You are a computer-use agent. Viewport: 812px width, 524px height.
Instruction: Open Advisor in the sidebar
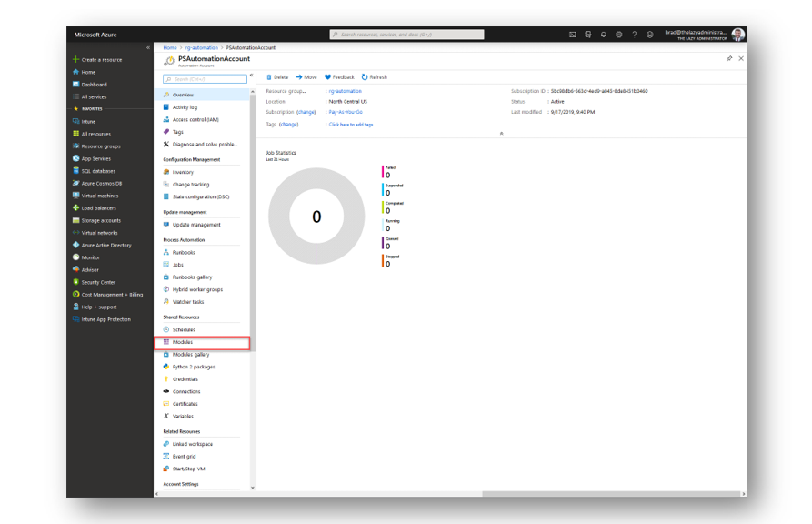tap(85, 270)
